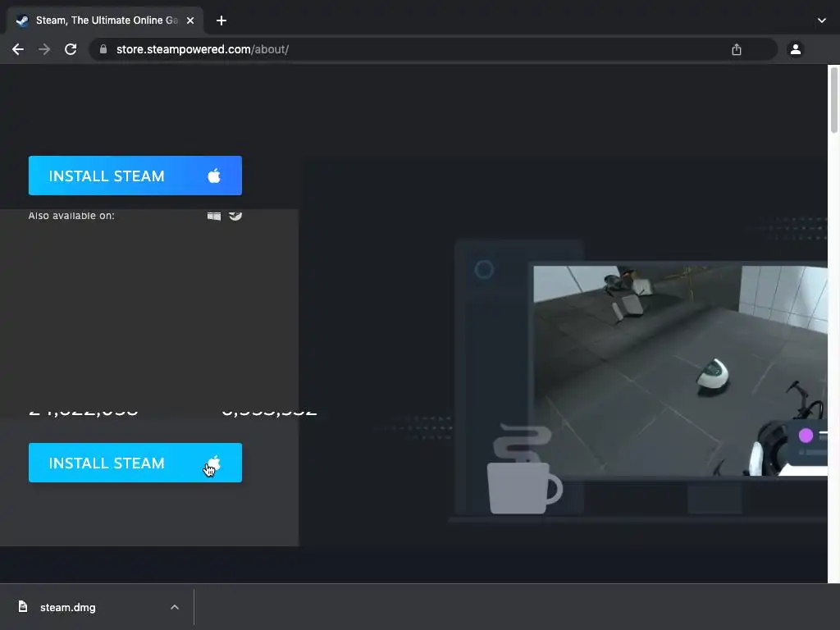Click the Also available on text

click(71, 216)
